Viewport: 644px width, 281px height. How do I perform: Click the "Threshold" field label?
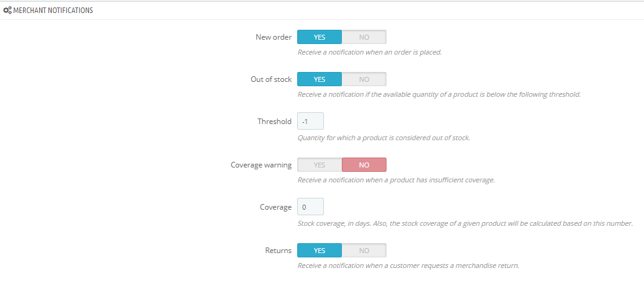coord(274,122)
